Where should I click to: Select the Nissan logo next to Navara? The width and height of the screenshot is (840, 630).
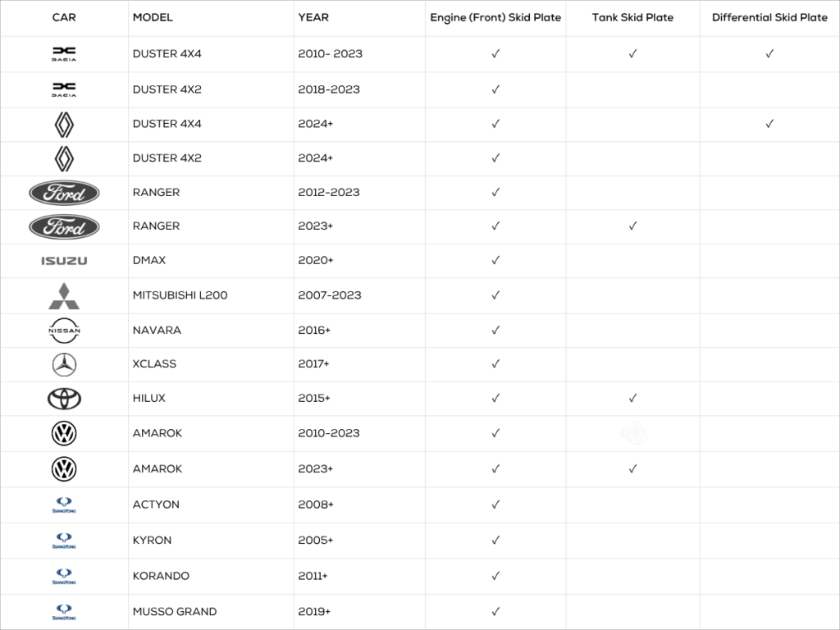[64, 331]
